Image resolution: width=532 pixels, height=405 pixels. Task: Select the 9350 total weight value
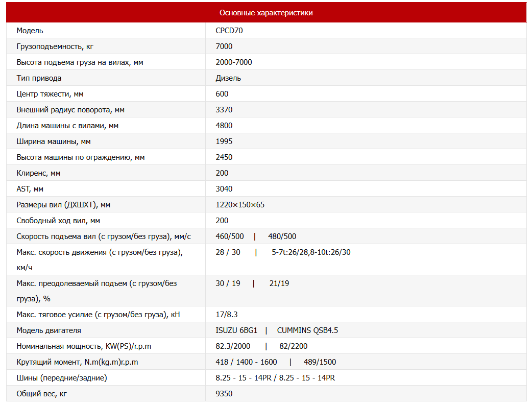pyautogui.click(x=224, y=393)
